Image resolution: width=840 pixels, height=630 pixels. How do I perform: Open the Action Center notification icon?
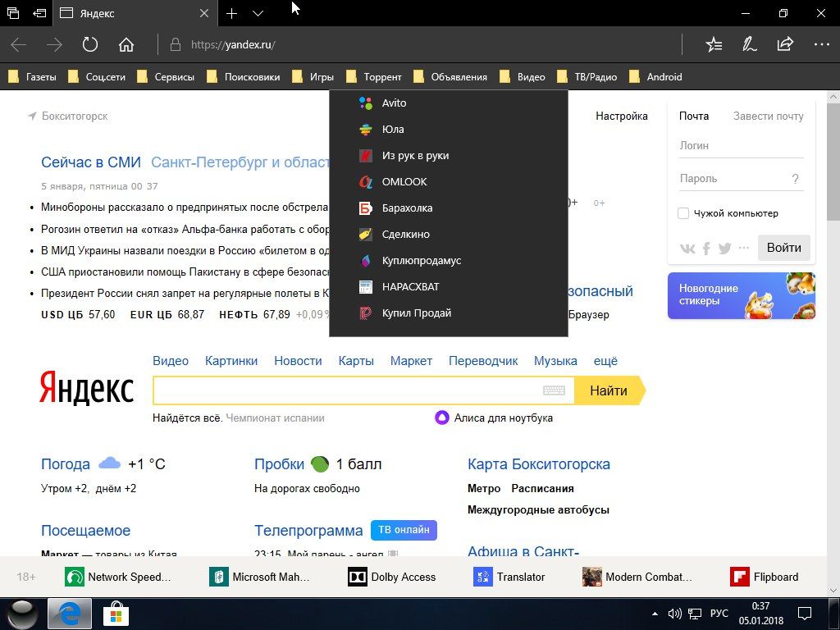804,614
